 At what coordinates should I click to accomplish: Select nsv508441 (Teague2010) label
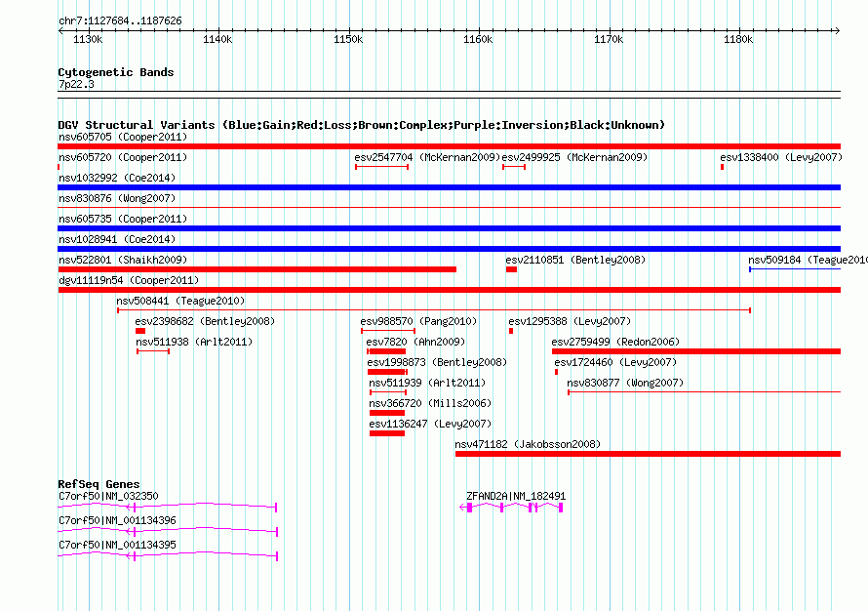tap(180, 301)
